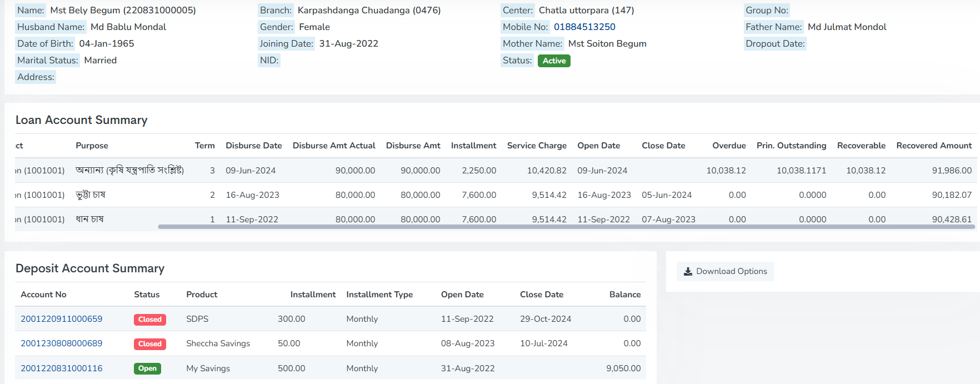This screenshot has height=384, width=980.
Task: Click joining date 31-Aug-2022
Action: click(x=348, y=43)
